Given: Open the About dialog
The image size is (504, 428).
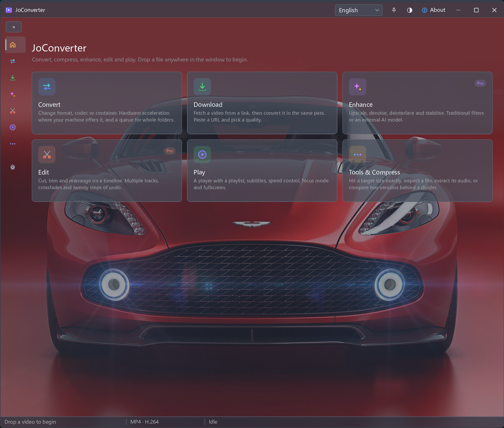Looking at the screenshot, I should [x=434, y=10].
